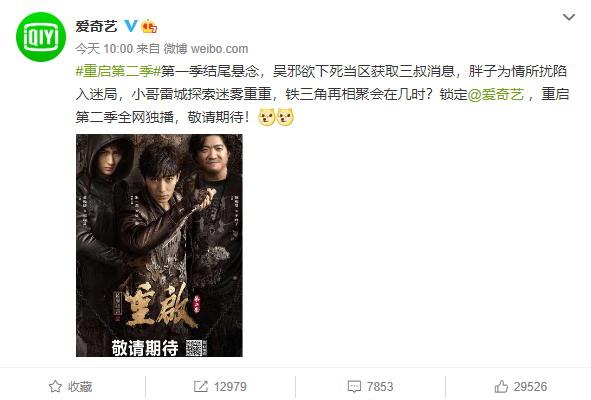Image resolution: width=591 pixels, height=400 pixels.
Task: Open the 爱奇艺 account name
Action: (x=96, y=26)
